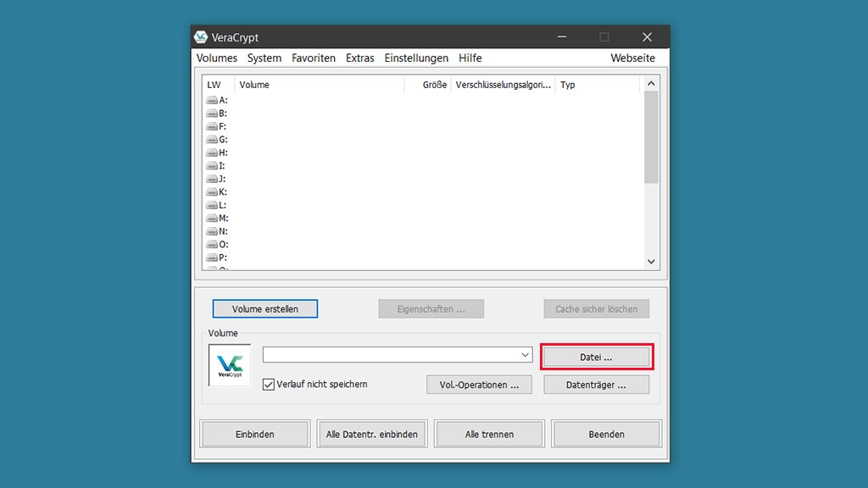868x488 pixels.
Task: Click the Datei button to choose a container
Action: point(596,356)
